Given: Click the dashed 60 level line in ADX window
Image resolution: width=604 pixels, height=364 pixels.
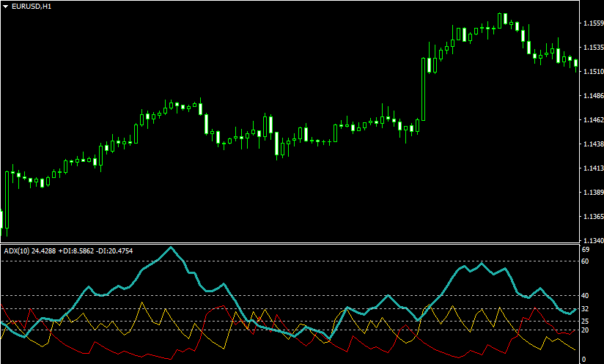Looking at the screenshot, I should pos(293,260).
